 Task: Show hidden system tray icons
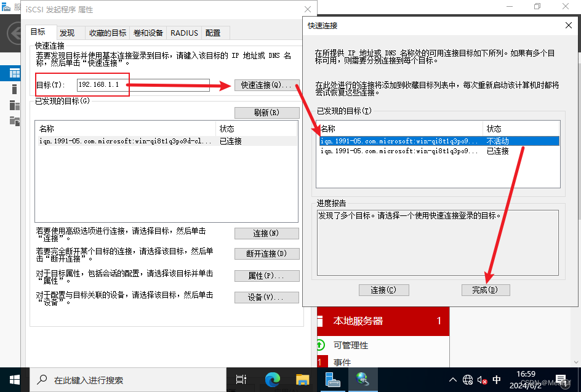point(453,380)
